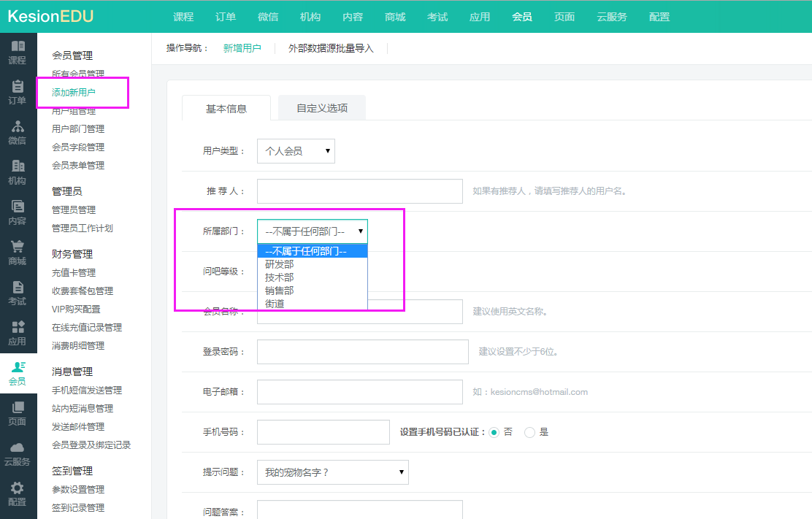812x519 pixels.
Task: Switch to the 自定义选项 tab
Action: click(x=321, y=108)
